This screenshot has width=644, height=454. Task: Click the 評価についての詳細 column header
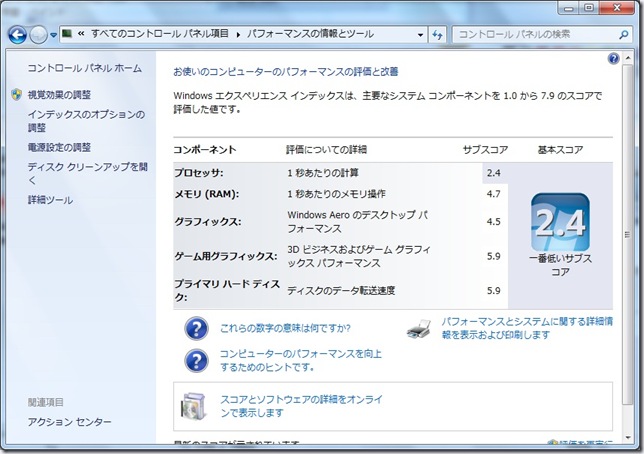point(327,150)
